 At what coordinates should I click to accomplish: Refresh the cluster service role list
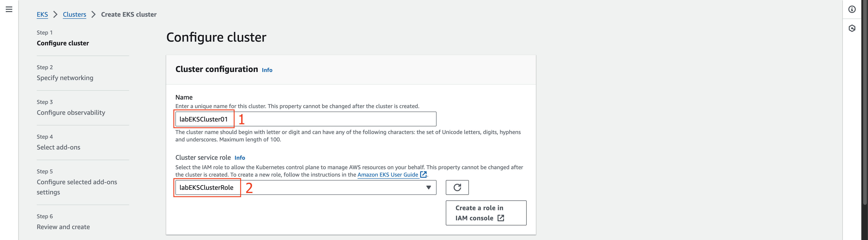click(457, 187)
